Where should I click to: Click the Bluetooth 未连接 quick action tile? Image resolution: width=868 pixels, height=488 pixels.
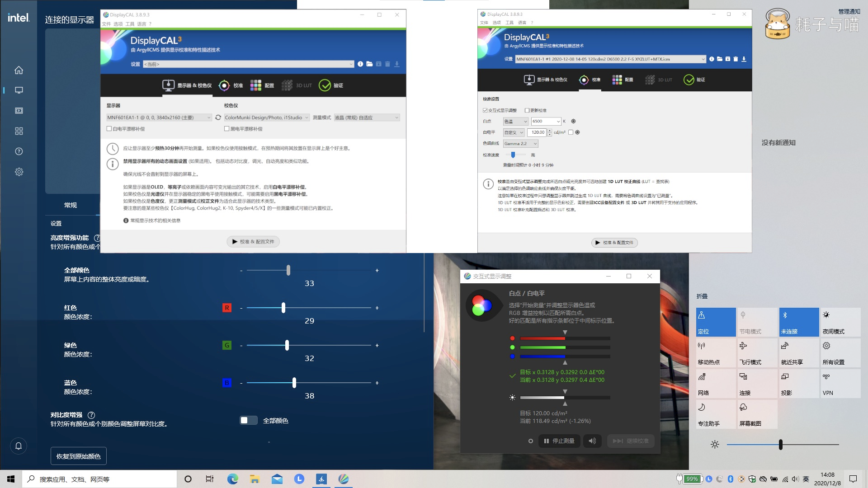click(x=799, y=322)
